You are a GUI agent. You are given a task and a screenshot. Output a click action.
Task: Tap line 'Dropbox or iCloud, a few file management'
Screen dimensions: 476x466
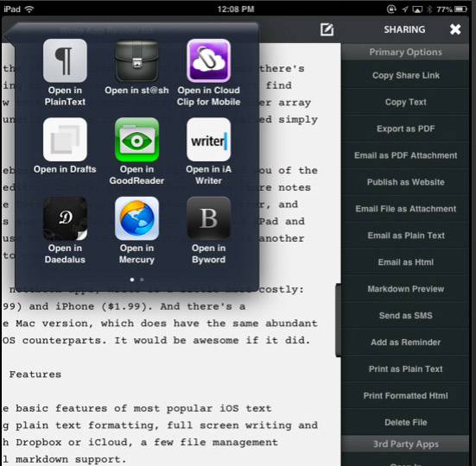(147, 443)
